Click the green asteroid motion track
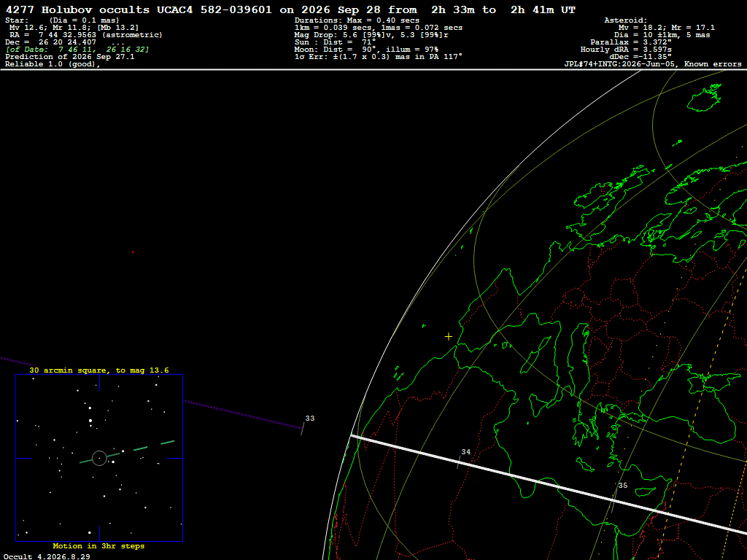Viewport: 747px width, 560px height. [127, 452]
